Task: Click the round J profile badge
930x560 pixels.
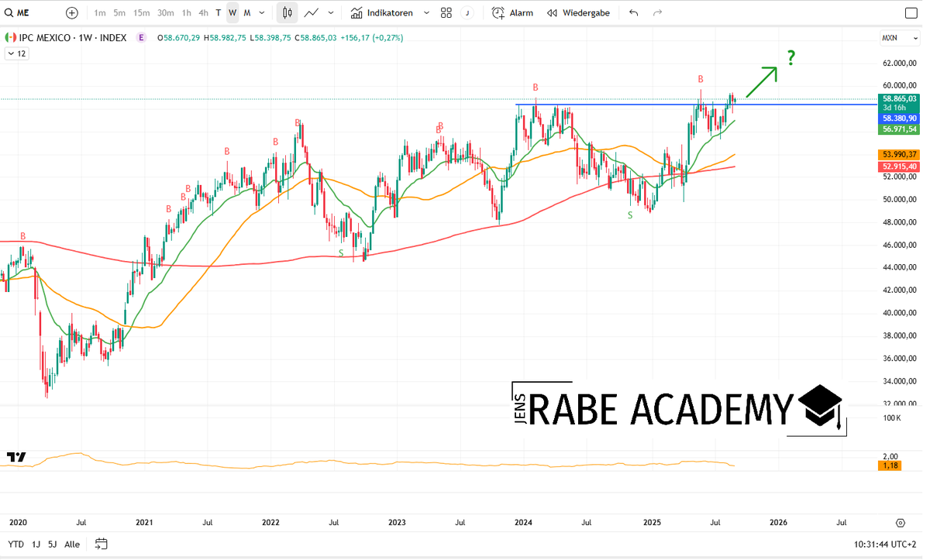Action: coord(467,12)
